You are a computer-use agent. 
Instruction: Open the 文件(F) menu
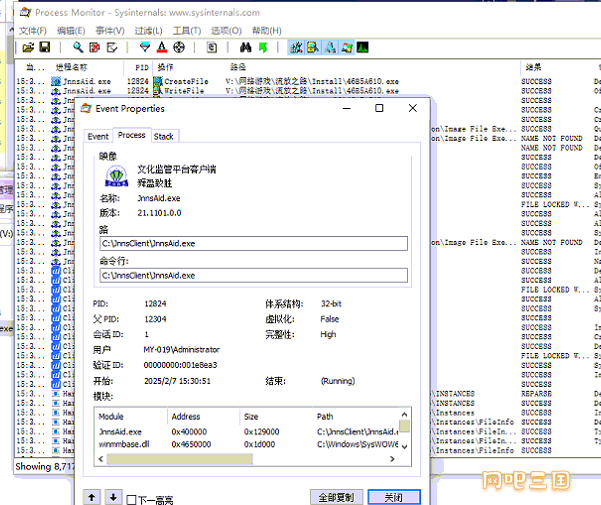(x=33, y=31)
